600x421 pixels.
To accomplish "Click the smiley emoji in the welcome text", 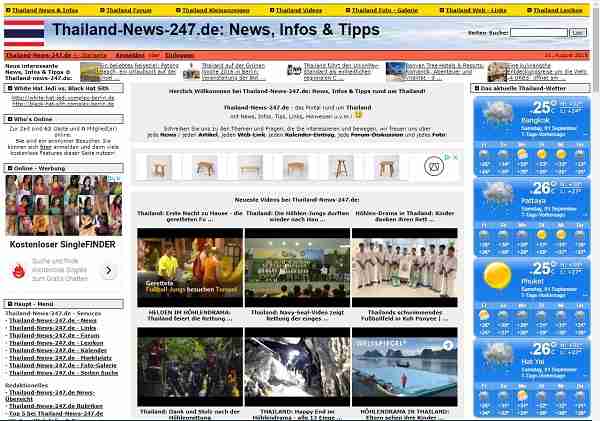I will (358, 115).
